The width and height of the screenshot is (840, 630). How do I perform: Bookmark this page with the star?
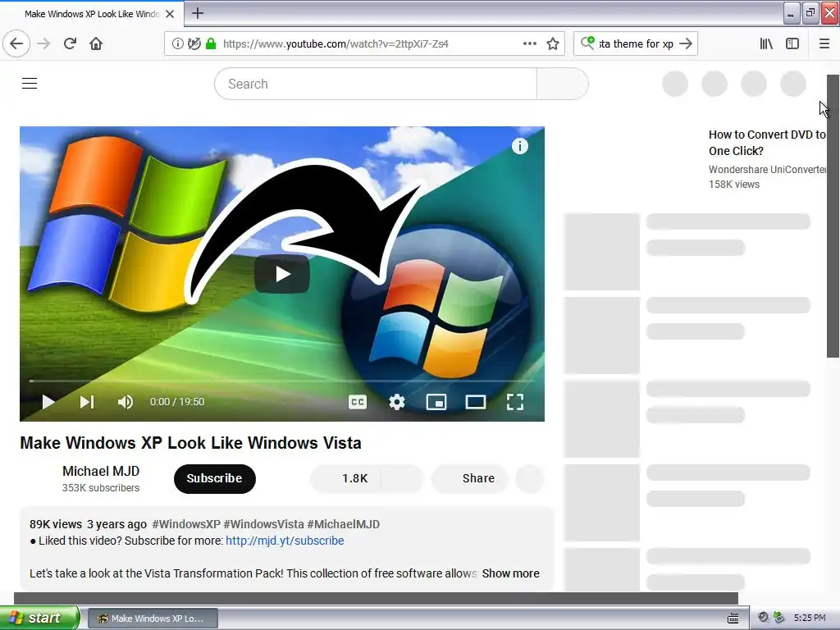tap(553, 43)
